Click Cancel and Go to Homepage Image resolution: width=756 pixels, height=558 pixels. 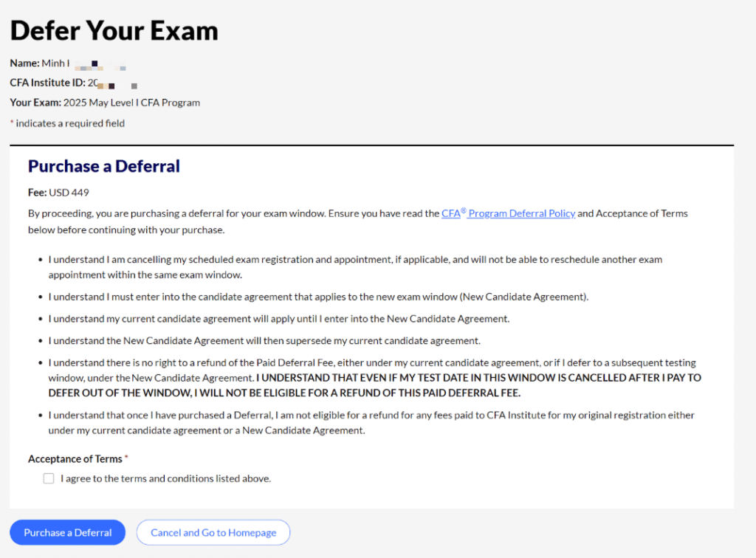pos(213,532)
